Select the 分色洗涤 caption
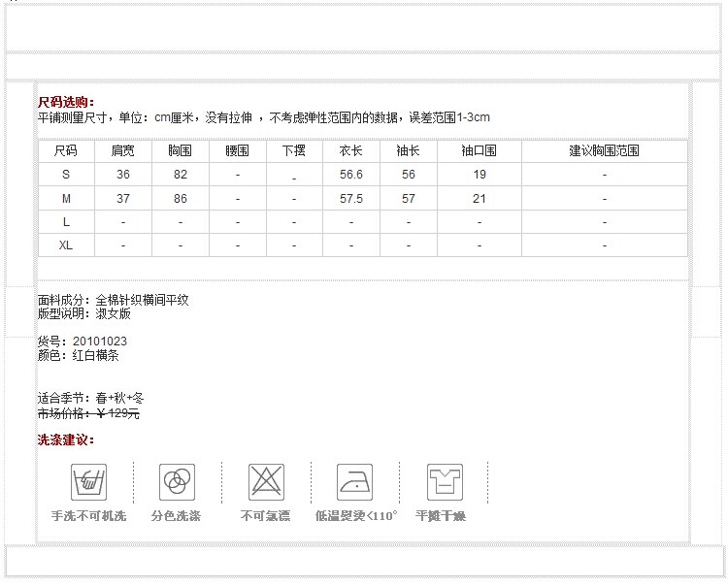 176,515
